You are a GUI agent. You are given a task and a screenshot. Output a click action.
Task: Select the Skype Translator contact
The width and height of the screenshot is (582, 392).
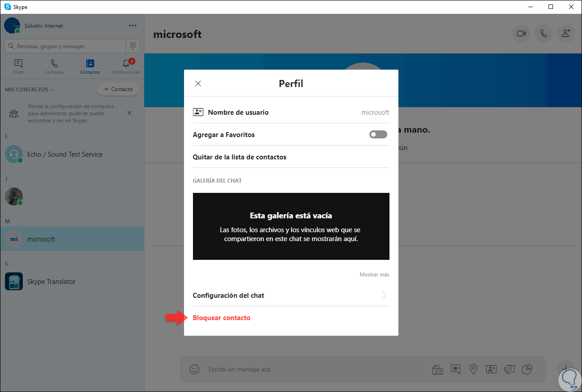pos(72,282)
